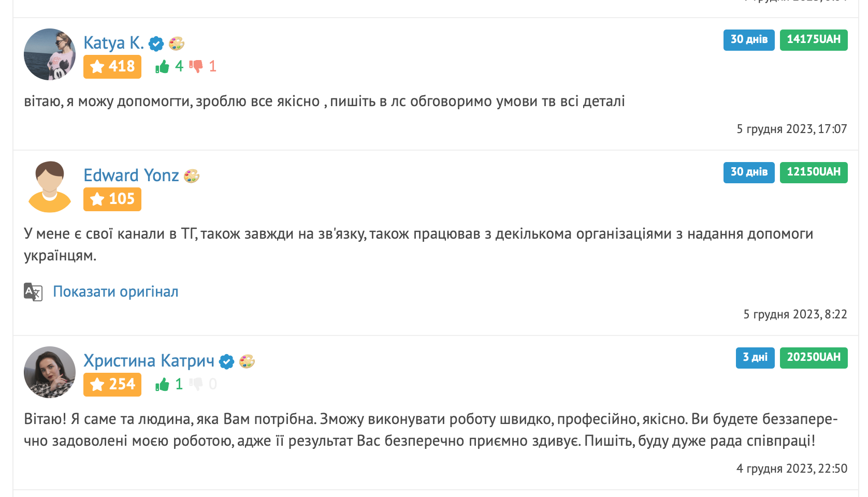Click the star rating icon showing 418
The width and height of the screenshot is (868, 497).
point(112,66)
